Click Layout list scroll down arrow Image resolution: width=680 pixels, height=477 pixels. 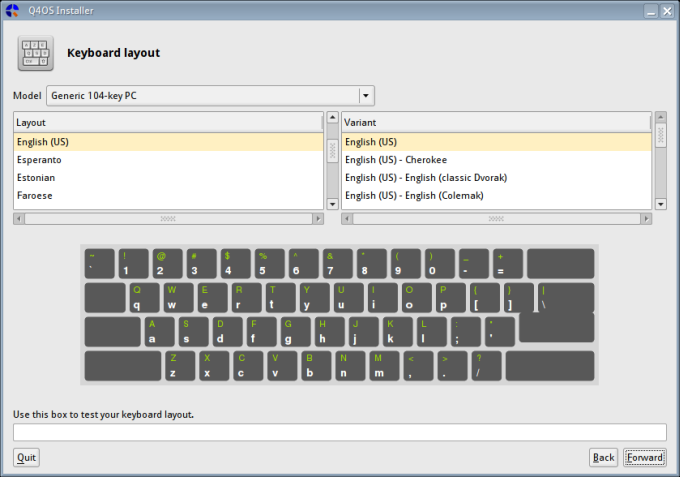pos(333,204)
